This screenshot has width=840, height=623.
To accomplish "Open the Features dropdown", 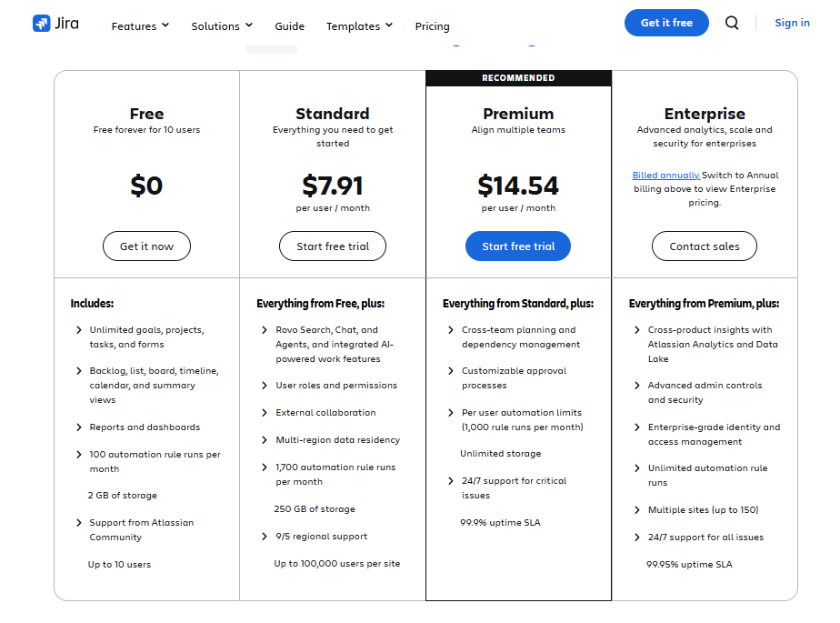I will click(139, 26).
